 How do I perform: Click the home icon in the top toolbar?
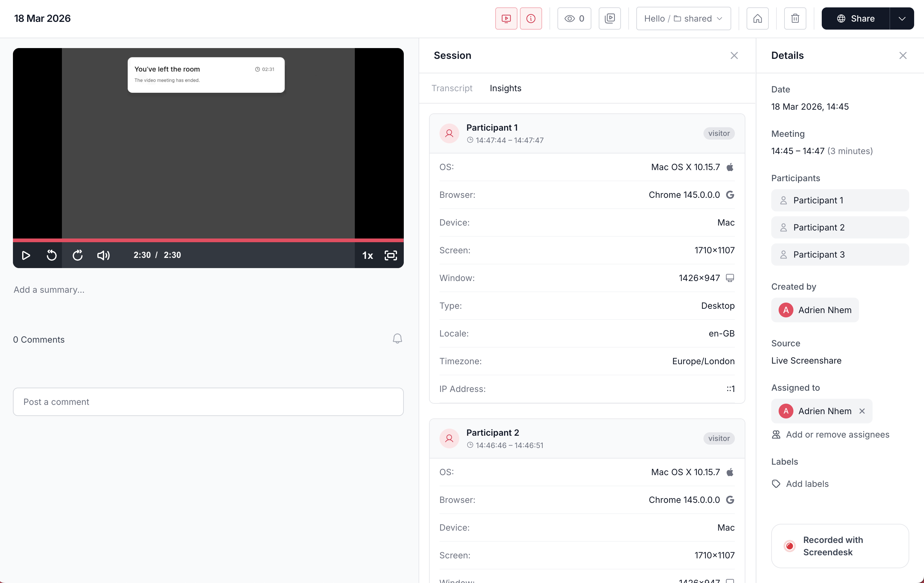pyautogui.click(x=757, y=18)
